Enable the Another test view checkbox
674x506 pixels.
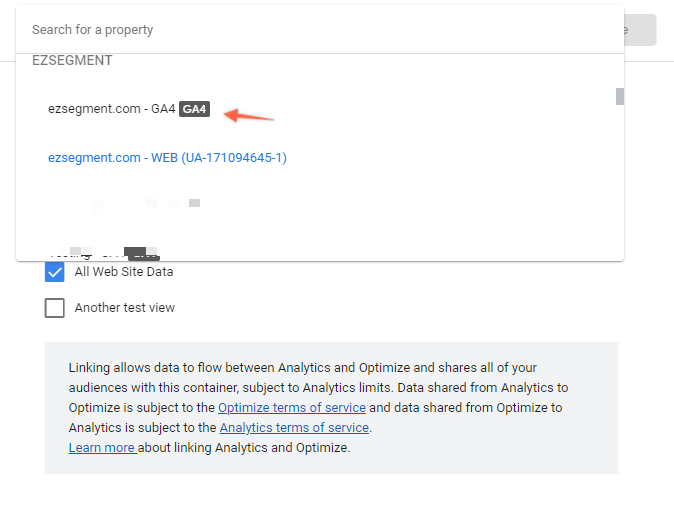click(x=55, y=308)
